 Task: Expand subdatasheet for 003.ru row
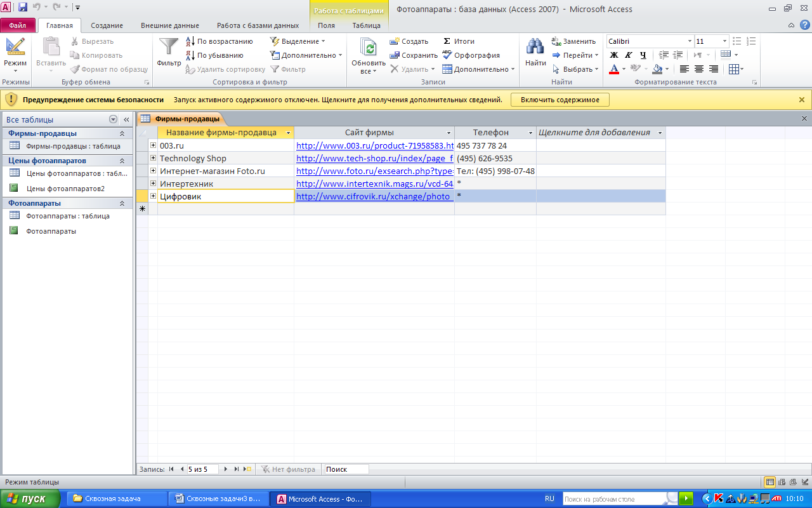pyautogui.click(x=153, y=145)
